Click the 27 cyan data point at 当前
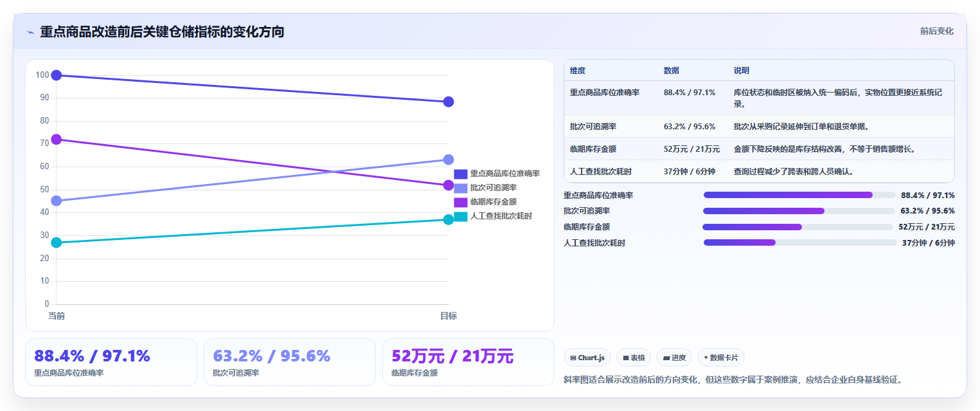 point(56,242)
